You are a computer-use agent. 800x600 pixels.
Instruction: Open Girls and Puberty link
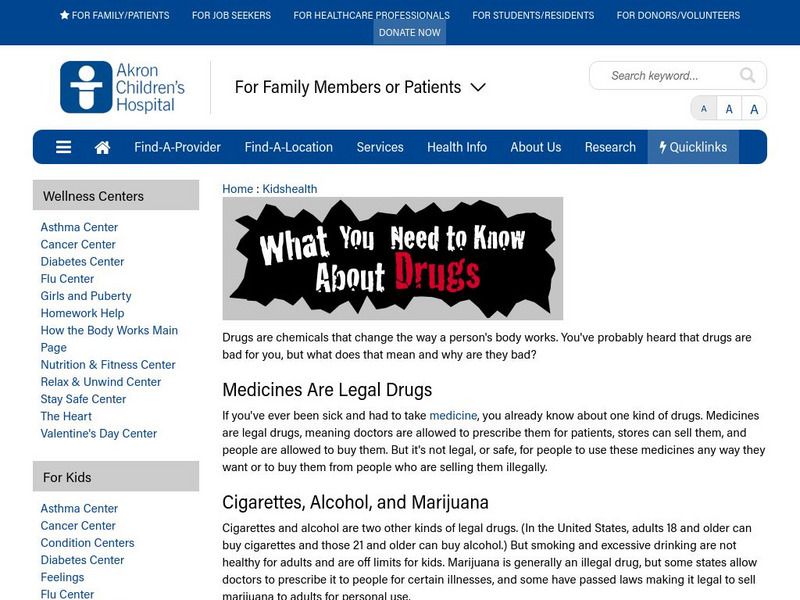pos(86,296)
